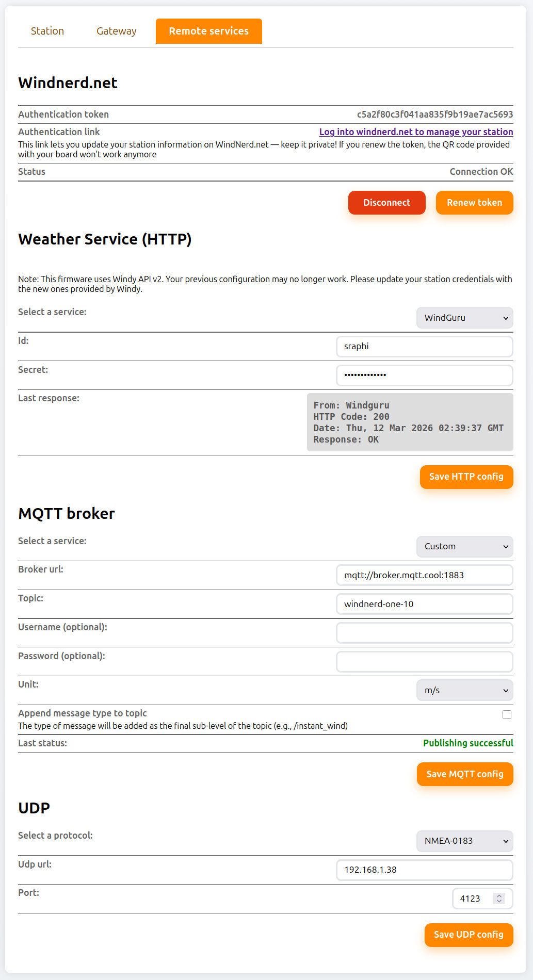This screenshot has height=980, width=533.
Task: Enable Append message type to topic checkbox
Action: [507, 714]
